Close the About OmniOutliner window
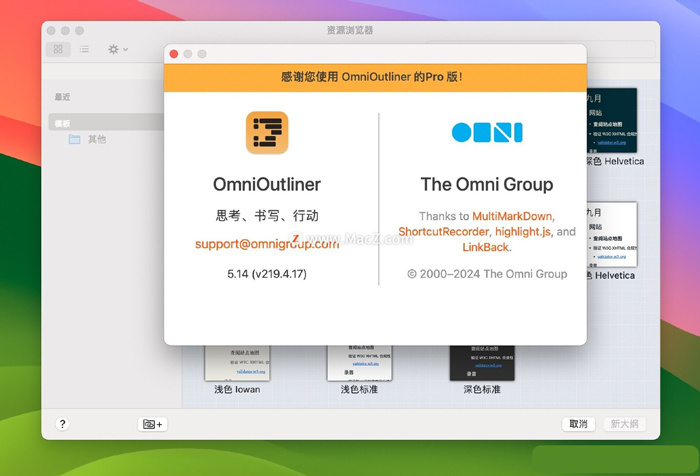Viewport: 700px width, 476px height. click(x=174, y=54)
